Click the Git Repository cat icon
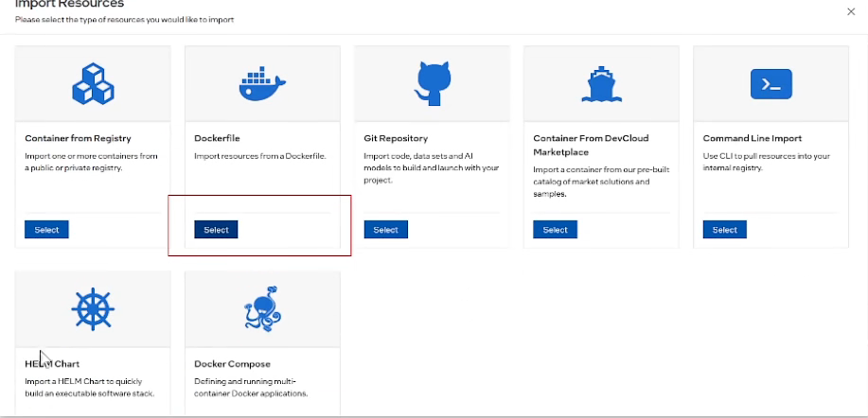The width and height of the screenshot is (868, 418). coord(432,83)
